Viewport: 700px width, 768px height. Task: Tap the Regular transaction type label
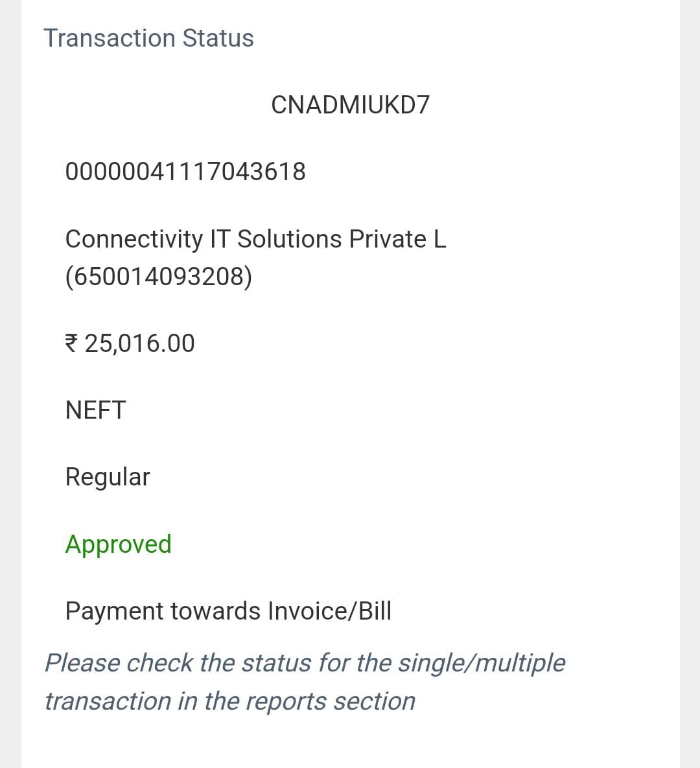click(x=108, y=477)
